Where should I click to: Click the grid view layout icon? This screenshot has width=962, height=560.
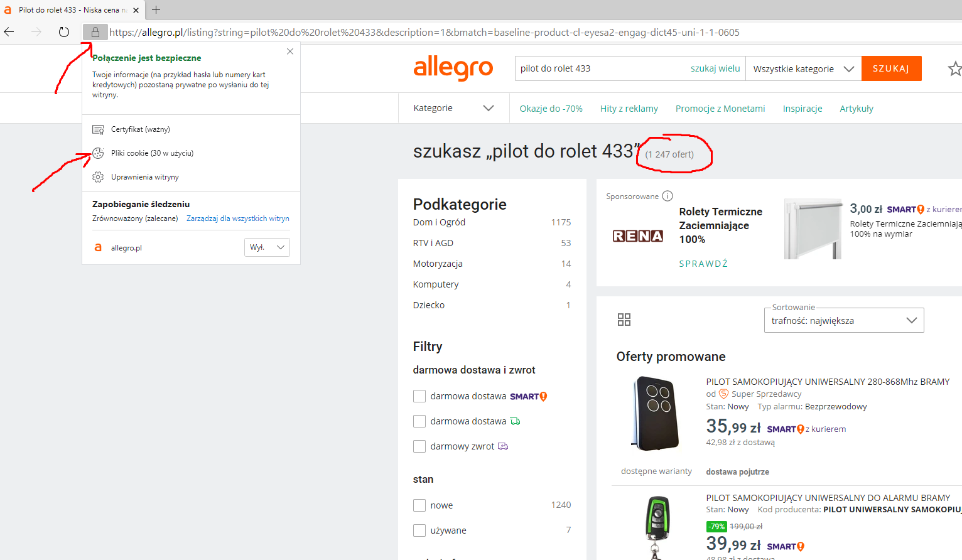(624, 320)
